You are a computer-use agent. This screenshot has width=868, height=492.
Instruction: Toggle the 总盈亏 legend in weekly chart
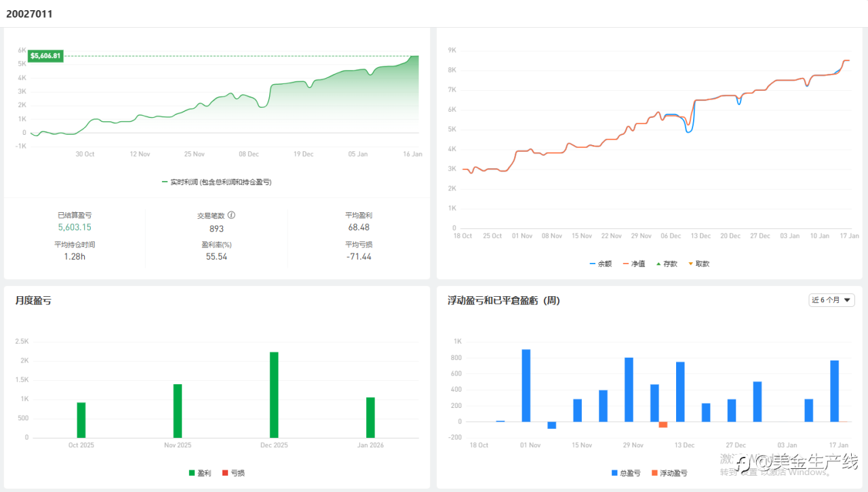click(626, 473)
